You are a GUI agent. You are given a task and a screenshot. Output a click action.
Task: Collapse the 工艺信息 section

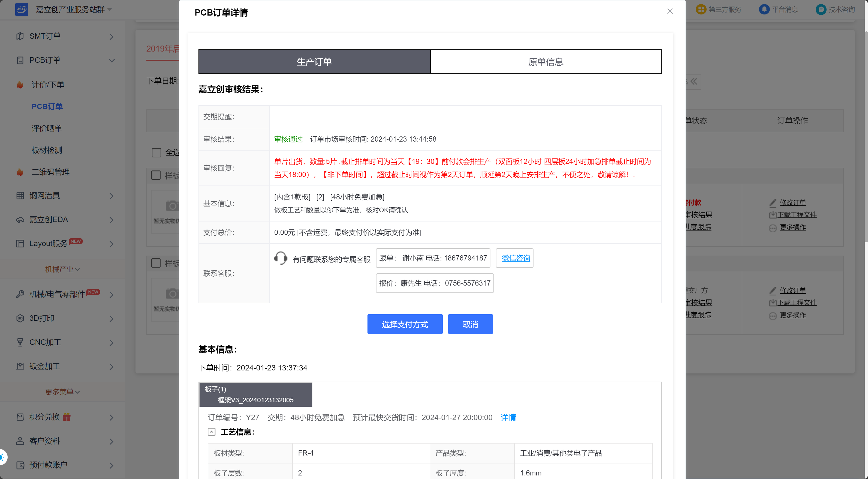(212, 432)
